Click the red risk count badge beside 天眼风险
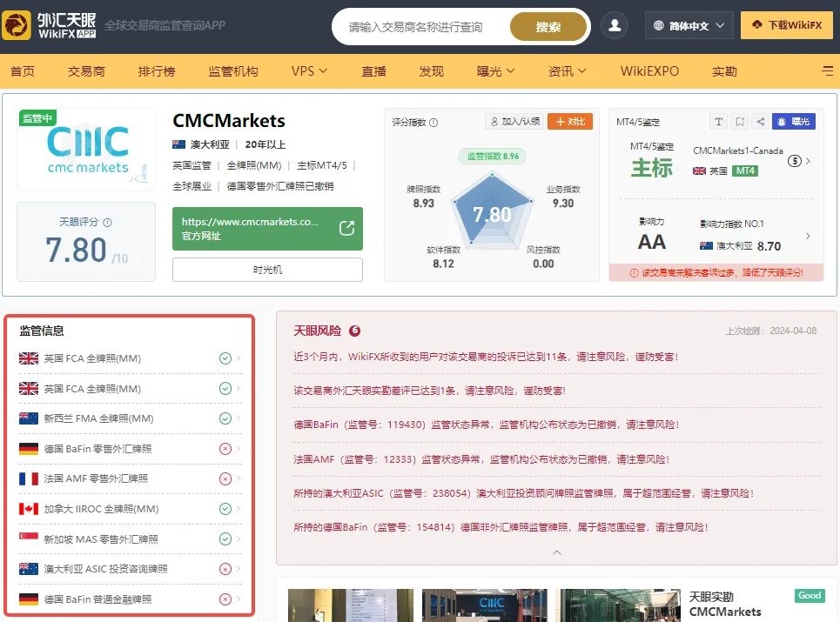The width and height of the screenshot is (840, 622). pyautogui.click(x=354, y=331)
